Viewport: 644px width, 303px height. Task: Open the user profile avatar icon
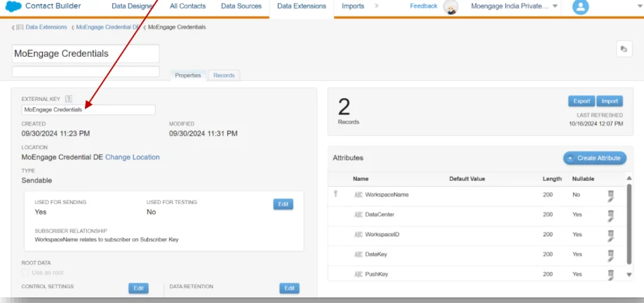[580, 6]
